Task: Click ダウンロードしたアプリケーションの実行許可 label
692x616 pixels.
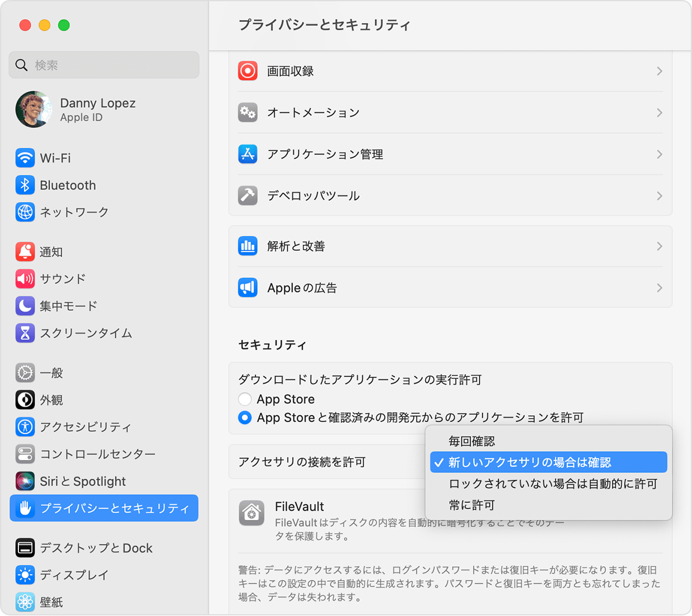Action: (360, 380)
